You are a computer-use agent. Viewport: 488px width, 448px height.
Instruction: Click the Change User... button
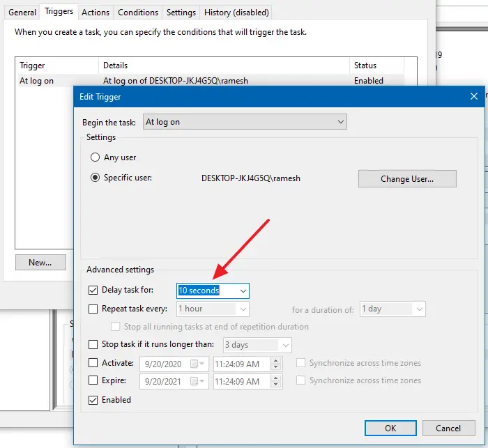coord(407,178)
